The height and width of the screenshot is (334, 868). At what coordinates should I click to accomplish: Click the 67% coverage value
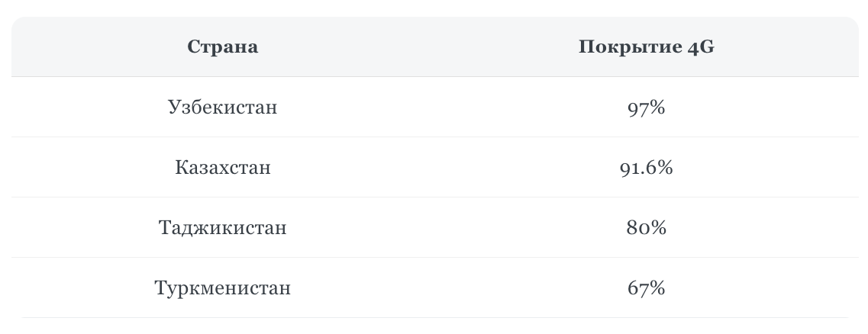pos(646,288)
